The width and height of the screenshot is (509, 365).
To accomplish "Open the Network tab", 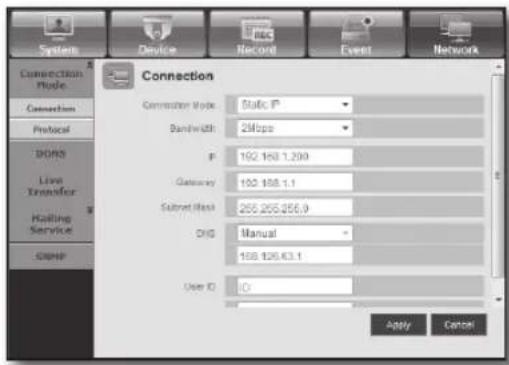I will click(x=456, y=34).
